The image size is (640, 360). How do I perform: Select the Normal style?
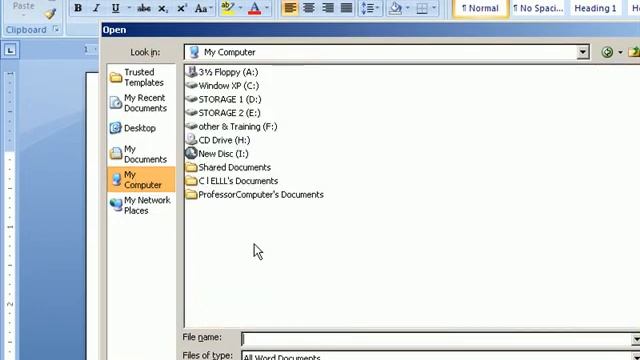coord(480,8)
